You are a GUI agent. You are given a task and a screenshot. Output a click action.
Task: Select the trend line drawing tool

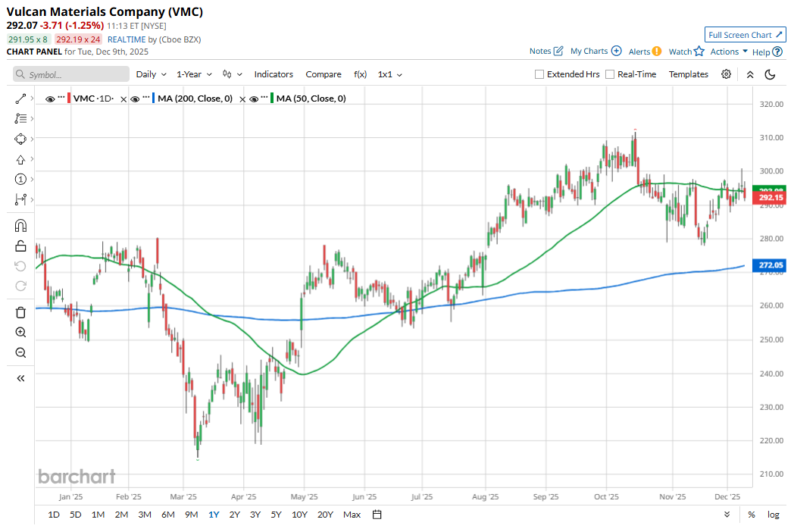[x=20, y=99]
